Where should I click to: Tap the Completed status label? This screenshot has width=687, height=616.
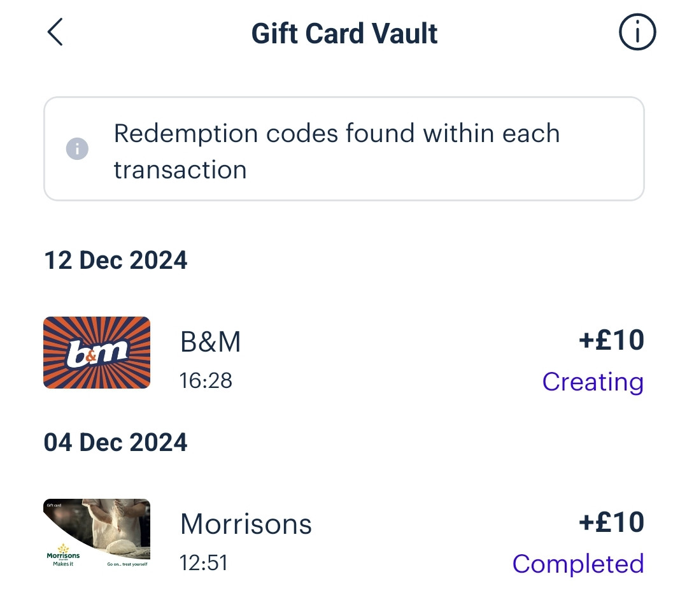point(577,564)
